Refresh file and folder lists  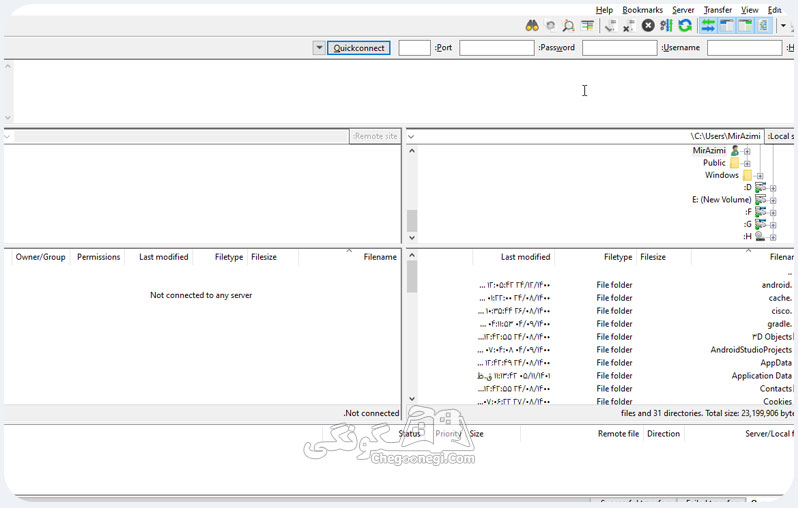685,25
